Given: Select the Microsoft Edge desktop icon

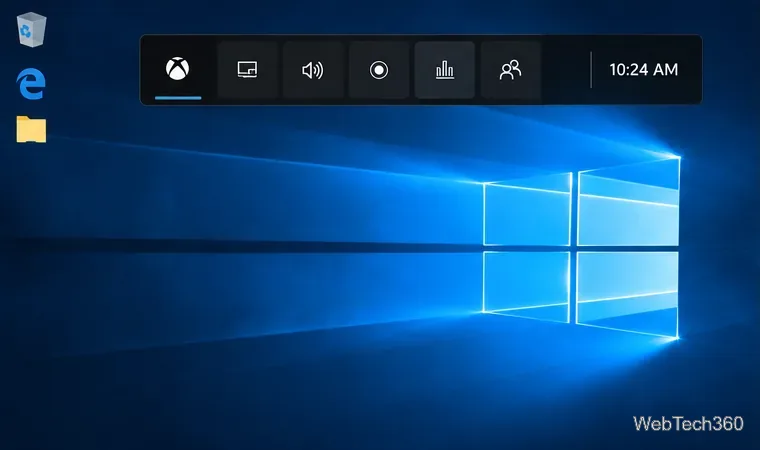Looking at the screenshot, I should point(31,83).
